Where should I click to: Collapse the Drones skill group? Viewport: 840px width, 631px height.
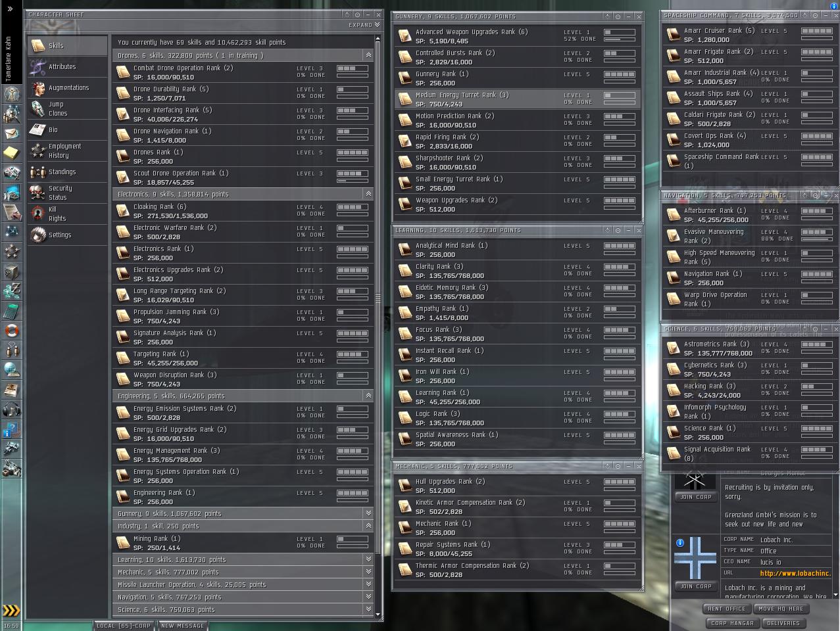coord(368,56)
